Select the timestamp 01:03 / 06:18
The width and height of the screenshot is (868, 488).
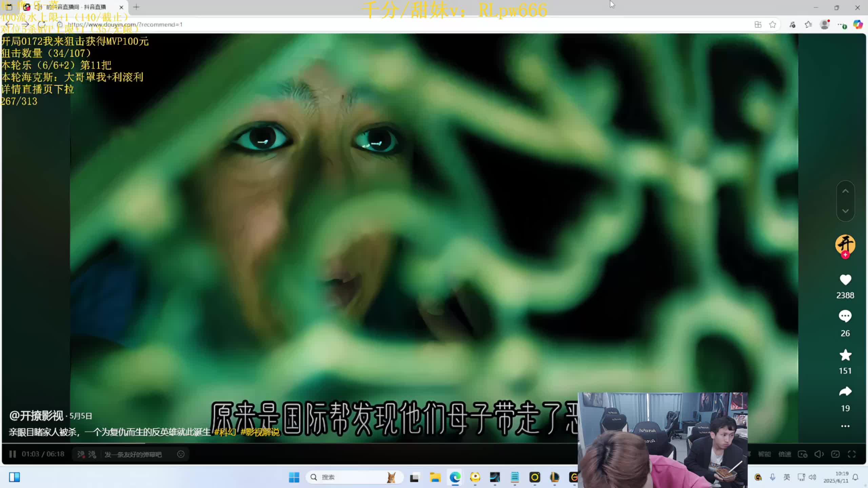[43, 454]
